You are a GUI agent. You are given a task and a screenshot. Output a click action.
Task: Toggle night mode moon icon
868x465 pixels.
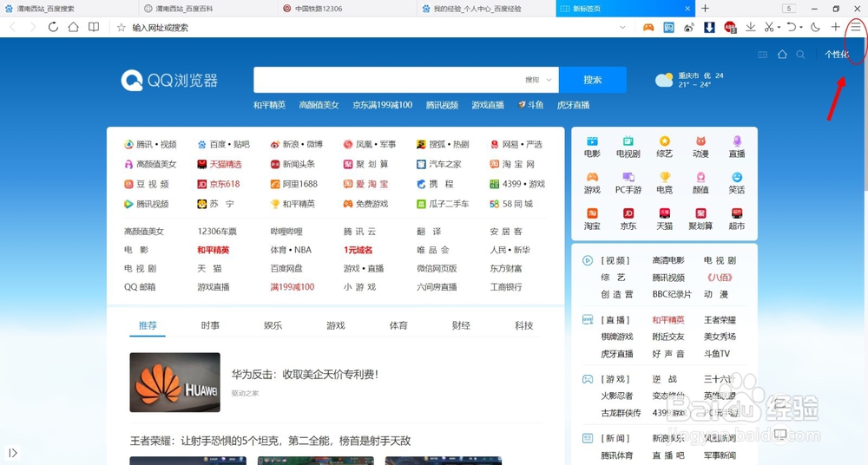click(815, 27)
